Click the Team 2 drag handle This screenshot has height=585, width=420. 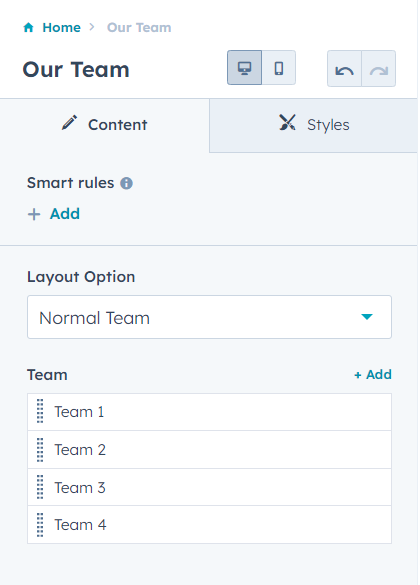40,450
